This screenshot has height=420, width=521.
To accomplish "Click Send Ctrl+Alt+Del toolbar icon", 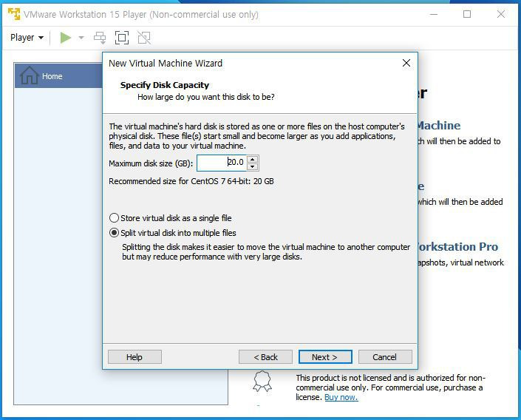I will click(100, 38).
